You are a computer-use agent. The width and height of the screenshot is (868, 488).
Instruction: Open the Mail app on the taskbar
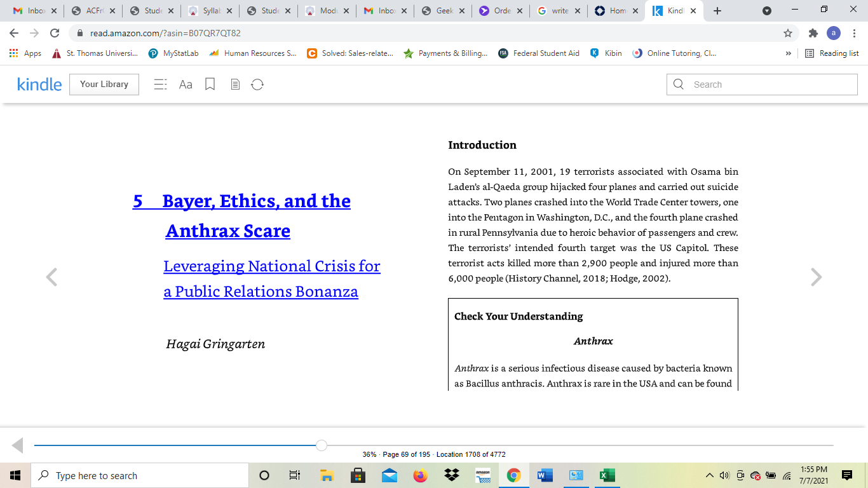pyautogui.click(x=389, y=475)
